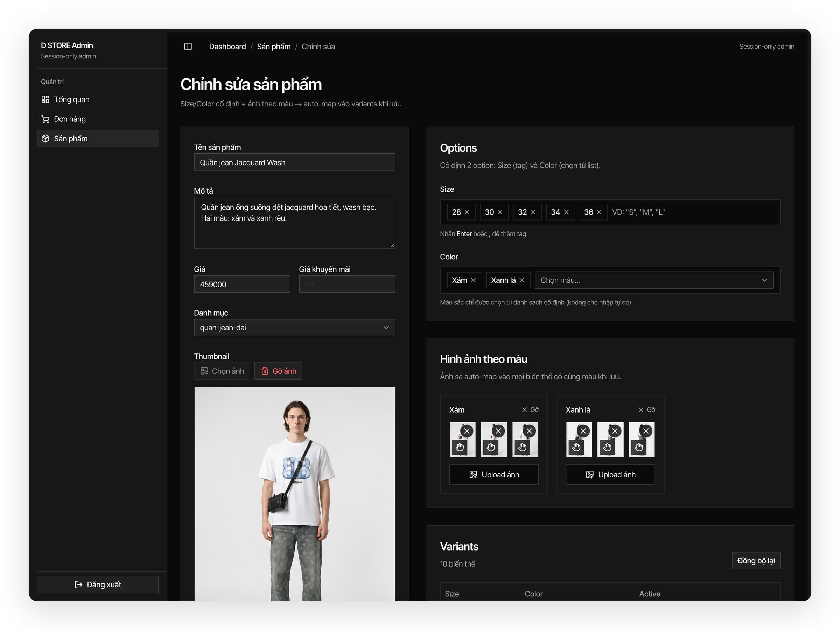Image resolution: width=840 pixels, height=630 pixels.
Task: Toggle the sidebar panel icon
Action: pyautogui.click(x=188, y=46)
